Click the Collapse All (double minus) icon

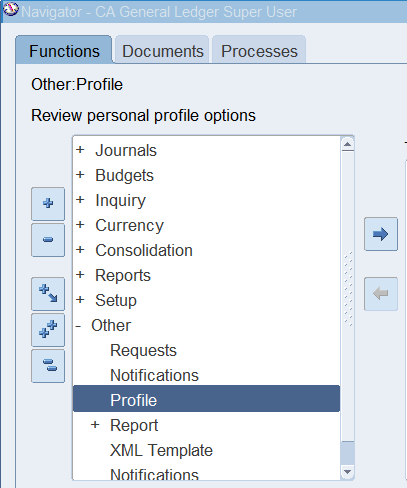click(48, 366)
